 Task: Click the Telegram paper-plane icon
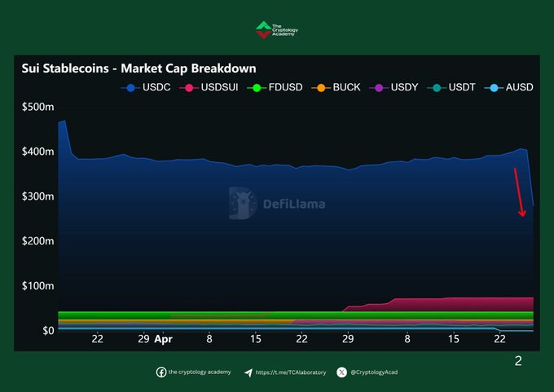tap(248, 372)
